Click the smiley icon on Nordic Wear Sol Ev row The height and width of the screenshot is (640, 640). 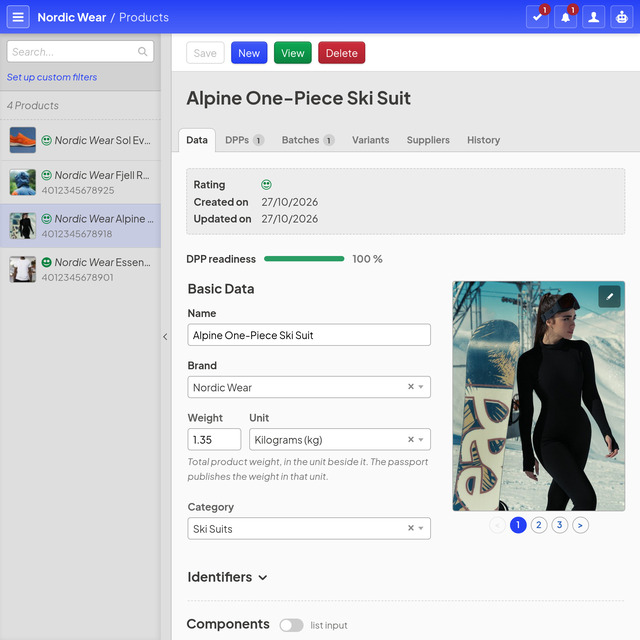pos(47,140)
